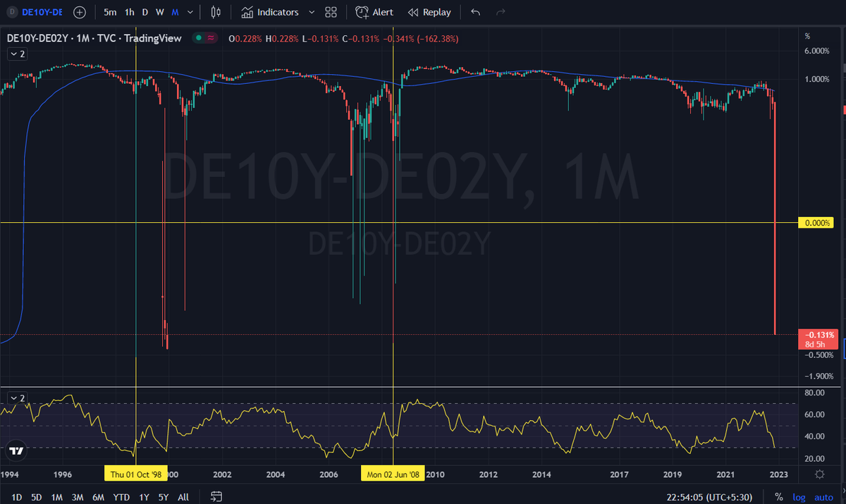Set the date range to 3M
Viewport: 846px width, 504px height.
click(x=78, y=497)
